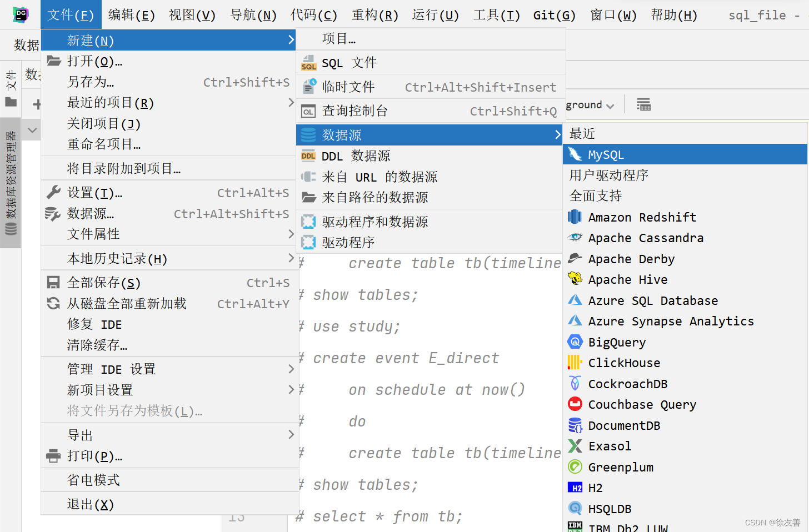Click the CockroachDB icon
This screenshot has width=809, height=532.
coord(575,383)
